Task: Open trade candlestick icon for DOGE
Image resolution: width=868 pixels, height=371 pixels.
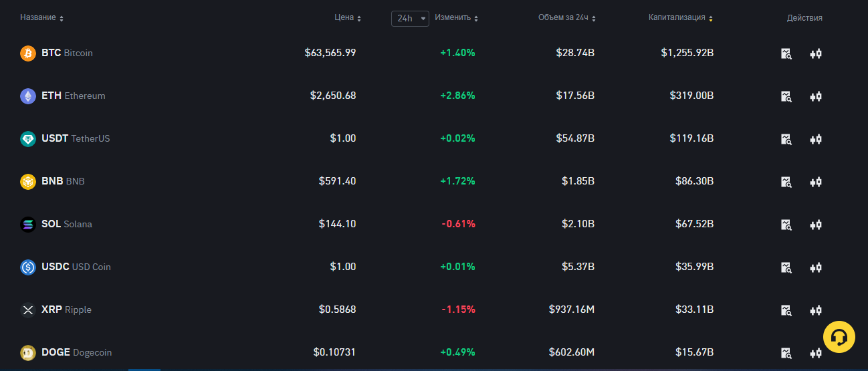Action: (x=815, y=353)
